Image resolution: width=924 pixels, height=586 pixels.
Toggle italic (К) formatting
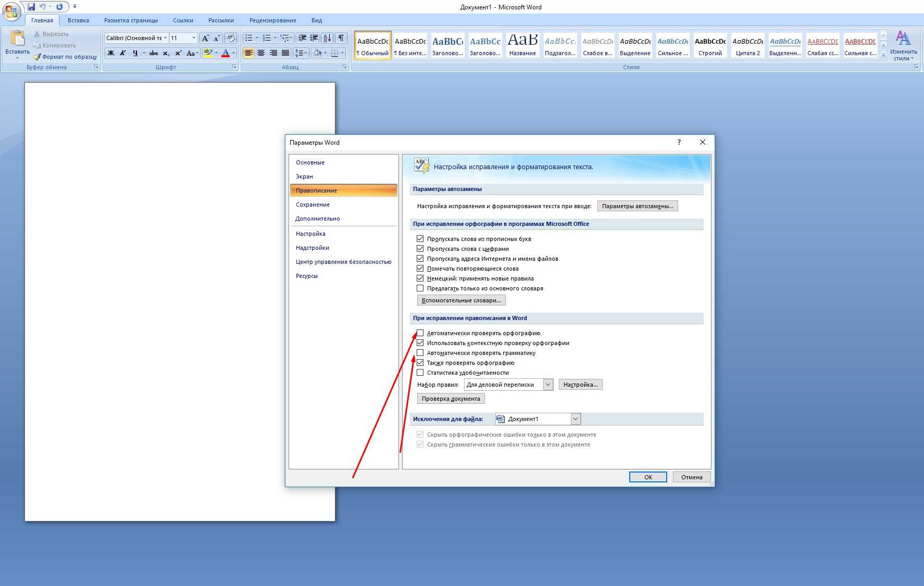pyautogui.click(x=123, y=53)
